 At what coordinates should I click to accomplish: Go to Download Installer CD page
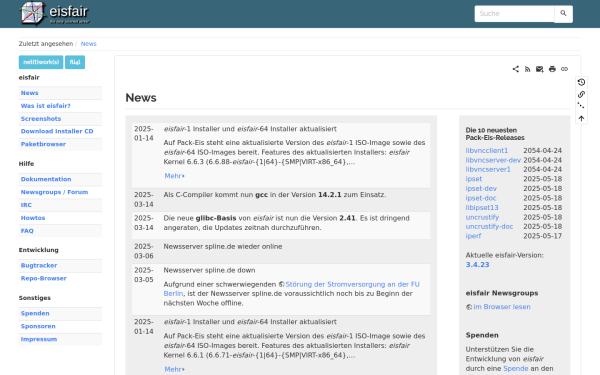57,131
